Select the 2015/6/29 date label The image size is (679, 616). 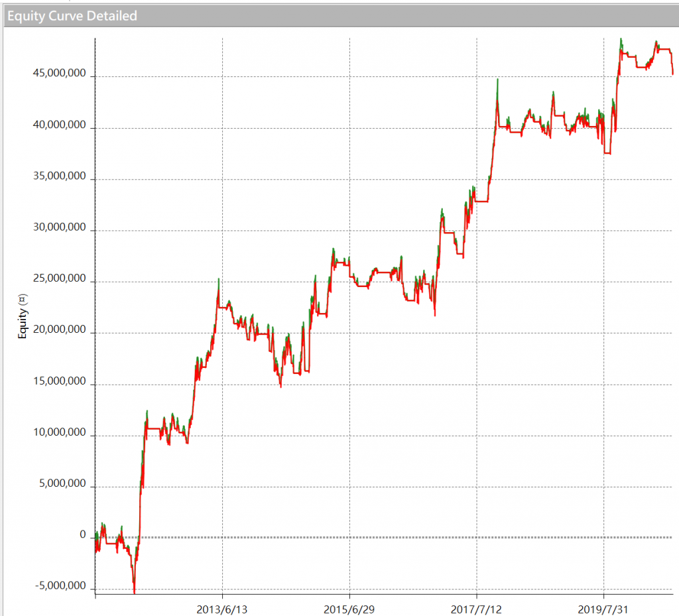[349, 607]
